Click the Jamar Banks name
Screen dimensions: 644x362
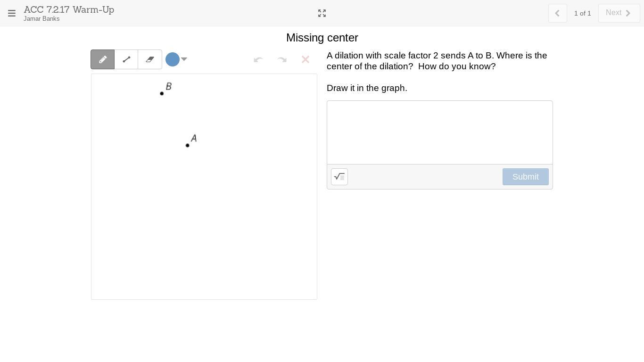41,19
